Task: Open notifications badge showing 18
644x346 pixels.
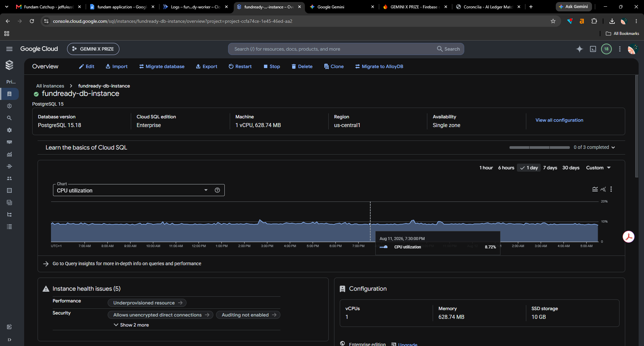Action: tap(606, 49)
